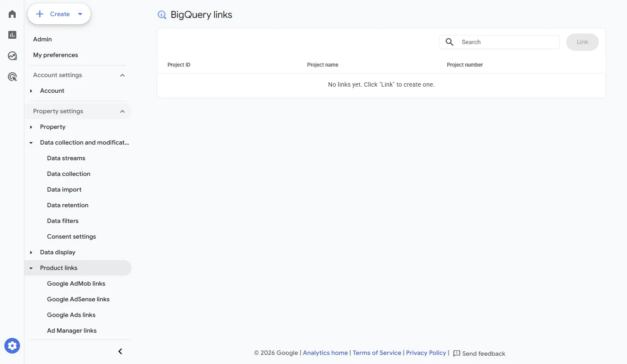Open Admin in the sidebar
This screenshot has height=364, width=627.
point(42,39)
